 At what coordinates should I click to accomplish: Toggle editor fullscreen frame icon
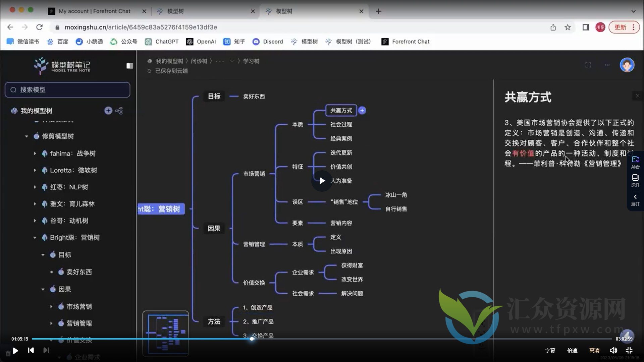click(x=588, y=65)
